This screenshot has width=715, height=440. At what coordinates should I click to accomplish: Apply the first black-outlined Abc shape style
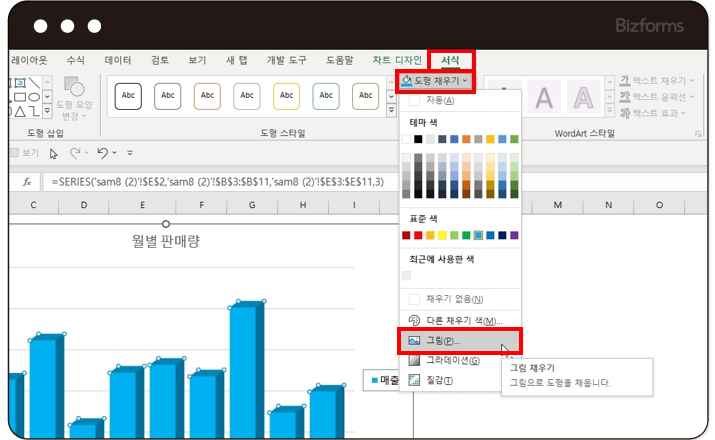coord(127,96)
